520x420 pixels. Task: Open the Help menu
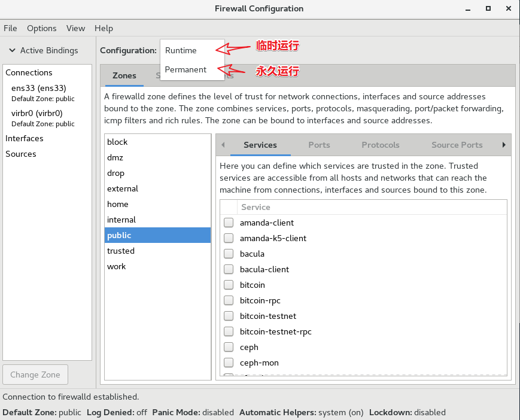tap(104, 28)
